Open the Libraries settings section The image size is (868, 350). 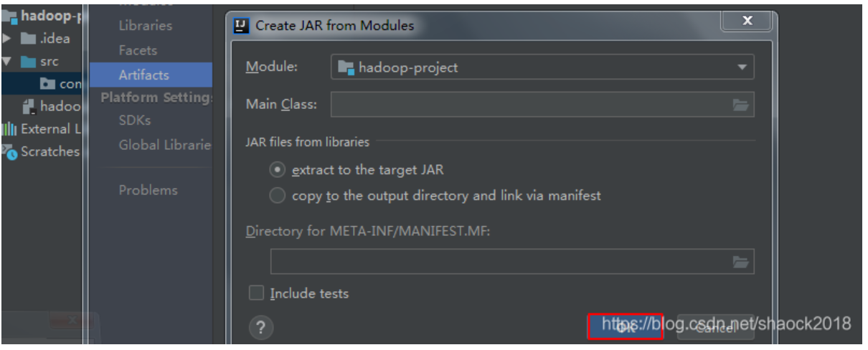[146, 26]
